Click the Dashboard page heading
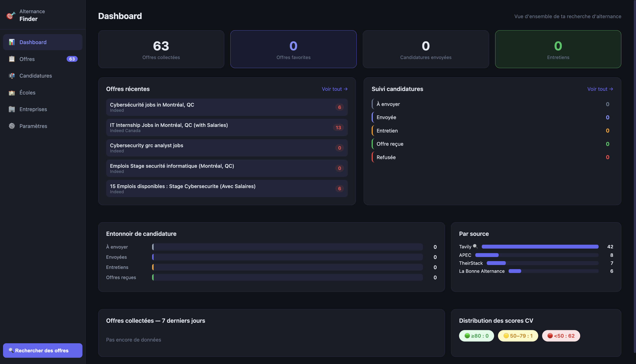The height and width of the screenshot is (364, 636). [120, 16]
